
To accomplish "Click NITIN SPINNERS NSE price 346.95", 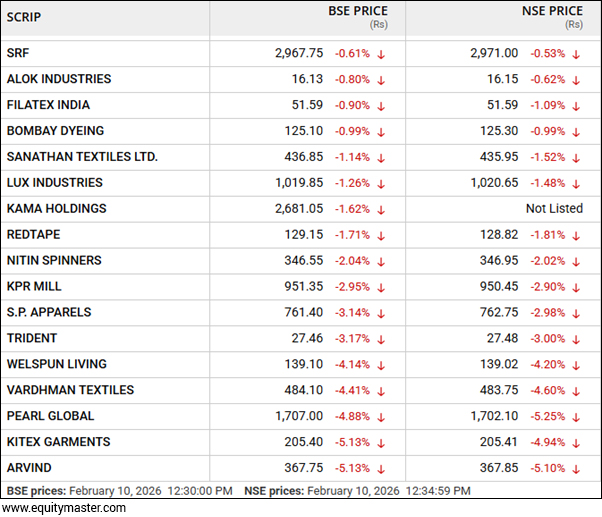I will click(499, 261).
